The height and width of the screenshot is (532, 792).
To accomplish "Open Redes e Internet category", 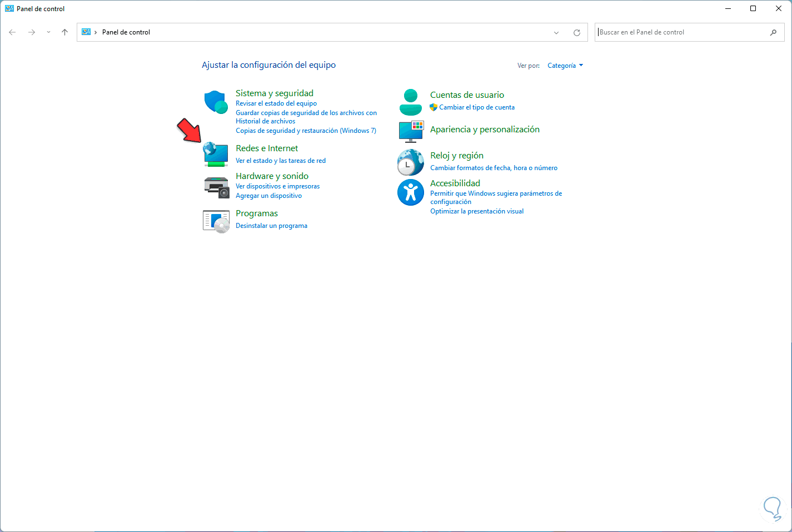I will pos(267,148).
